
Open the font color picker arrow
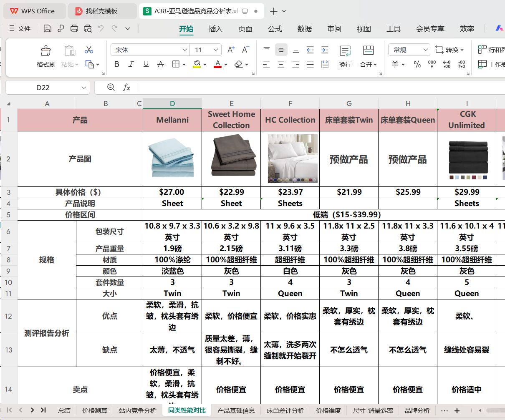pyautogui.click(x=226, y=64)
